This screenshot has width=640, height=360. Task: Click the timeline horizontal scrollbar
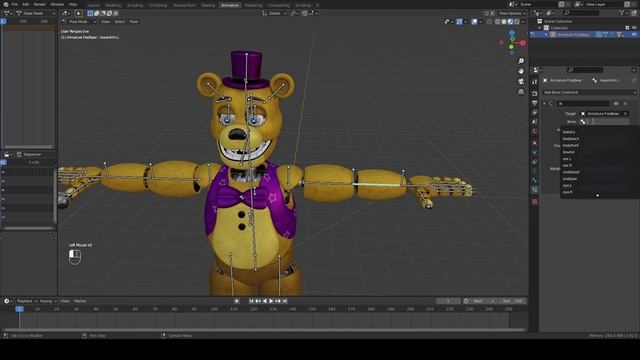click(x=264, y=330)
